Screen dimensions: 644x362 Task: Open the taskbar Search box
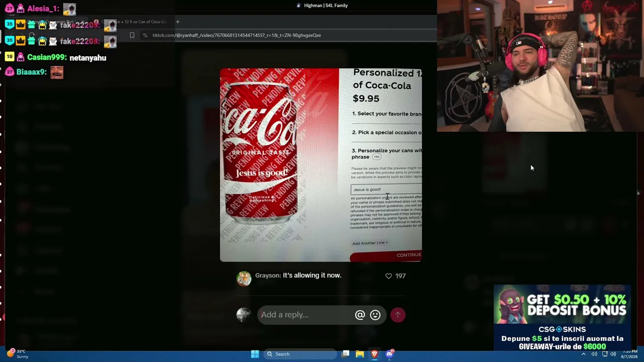[301, 354]
